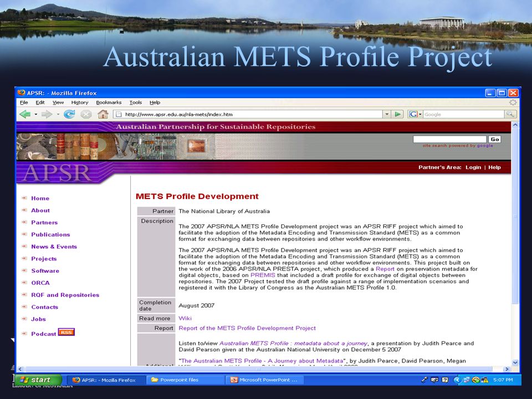Open the search engine selection dropdown
The image size is (532, 399).
[x=420, y=114]
